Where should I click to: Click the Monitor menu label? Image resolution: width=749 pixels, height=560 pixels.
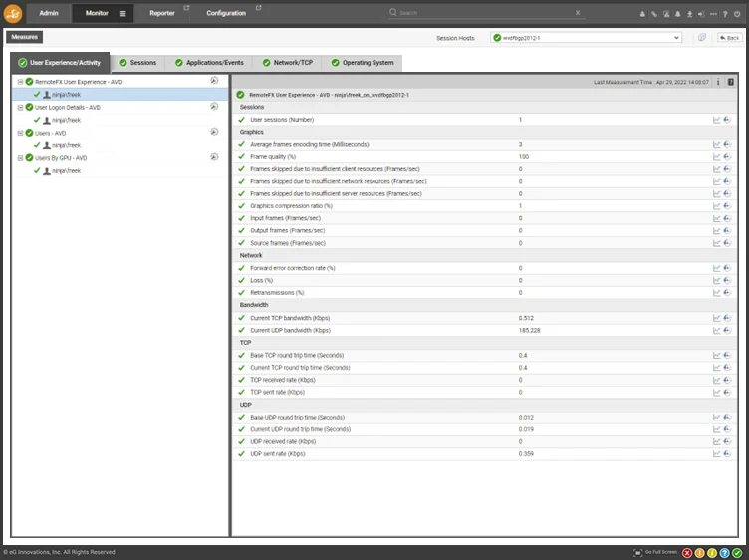tap(97, 13)
